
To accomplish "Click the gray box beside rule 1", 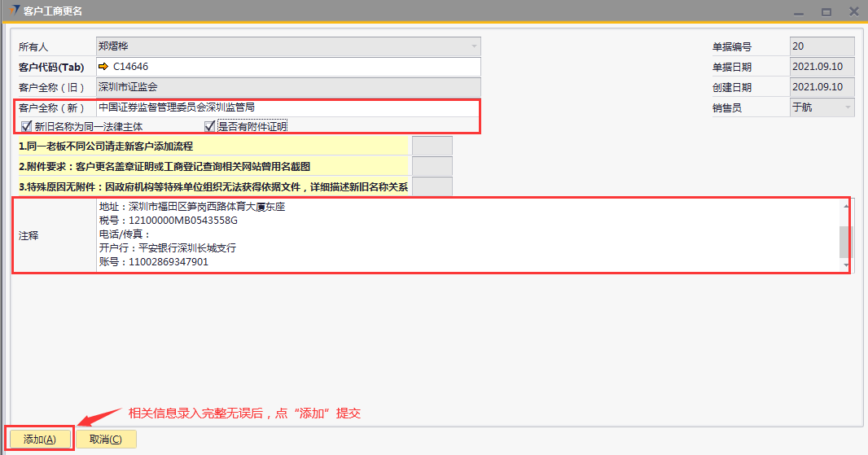I will [432, 146].
